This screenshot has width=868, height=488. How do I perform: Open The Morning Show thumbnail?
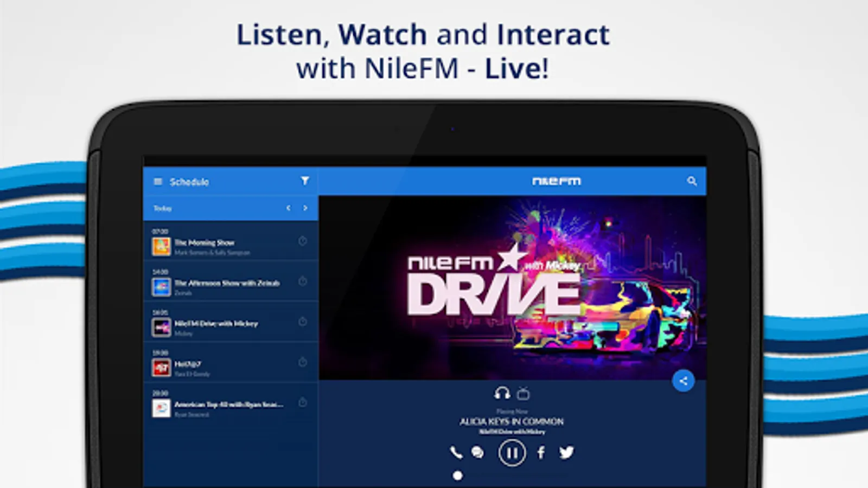pos(161,246)
